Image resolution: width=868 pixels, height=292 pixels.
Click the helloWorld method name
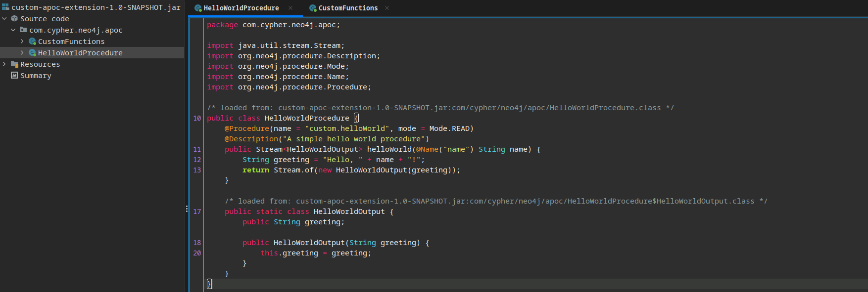click(389, 149)
